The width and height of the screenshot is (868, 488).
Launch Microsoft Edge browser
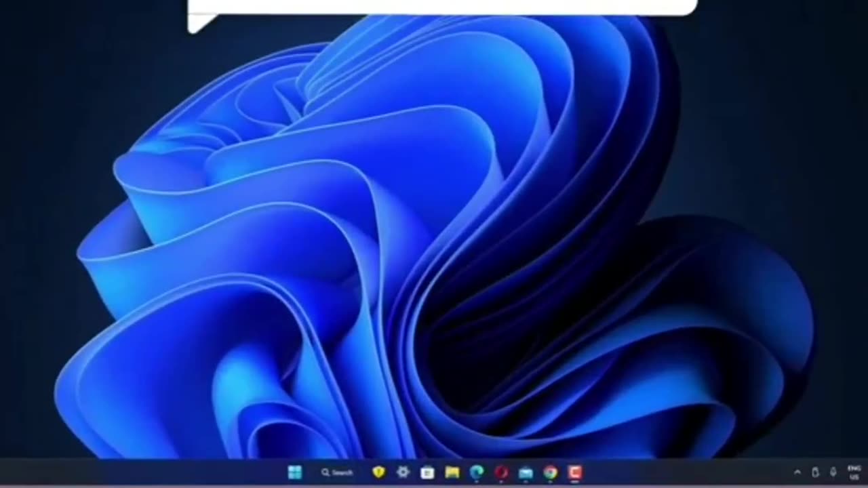pyautogui.click(x=477, y=472)
